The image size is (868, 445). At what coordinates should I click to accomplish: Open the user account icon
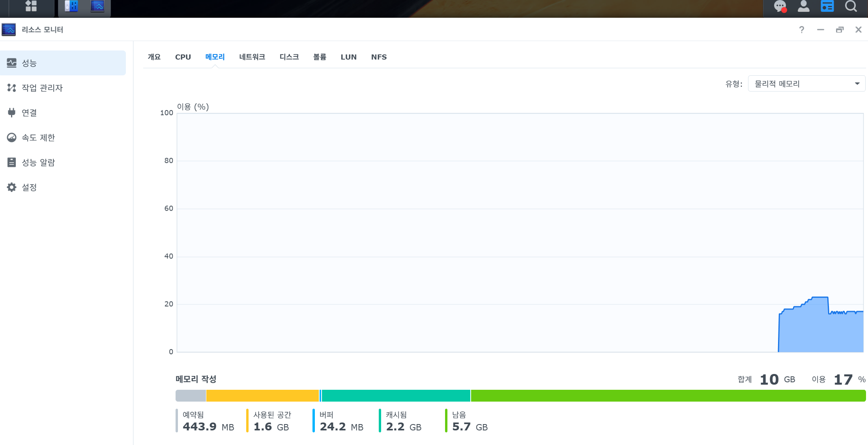tap(804, 6)
